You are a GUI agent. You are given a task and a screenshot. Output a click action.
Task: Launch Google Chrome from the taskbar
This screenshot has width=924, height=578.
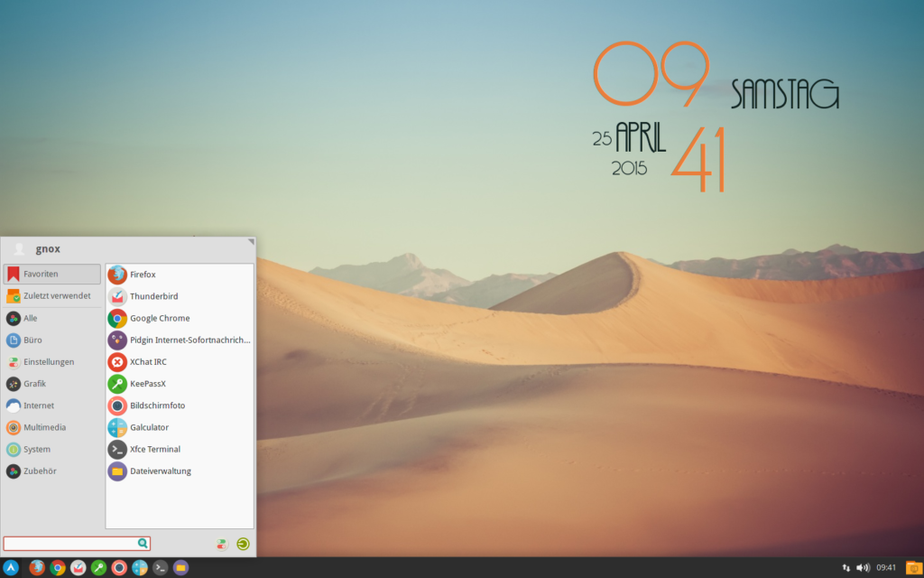pos(58,568)
